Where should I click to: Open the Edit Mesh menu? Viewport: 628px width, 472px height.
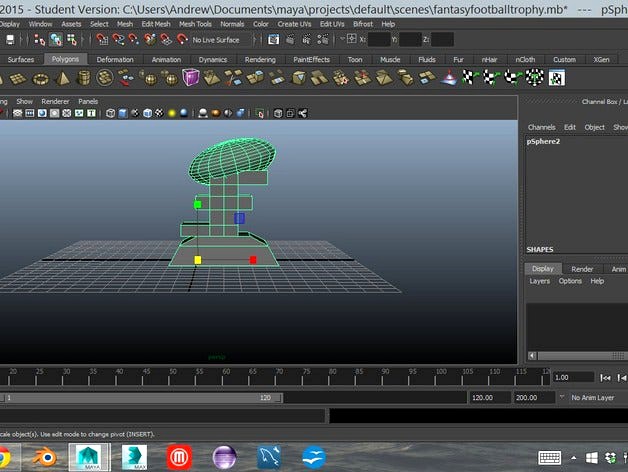point(155,23)
